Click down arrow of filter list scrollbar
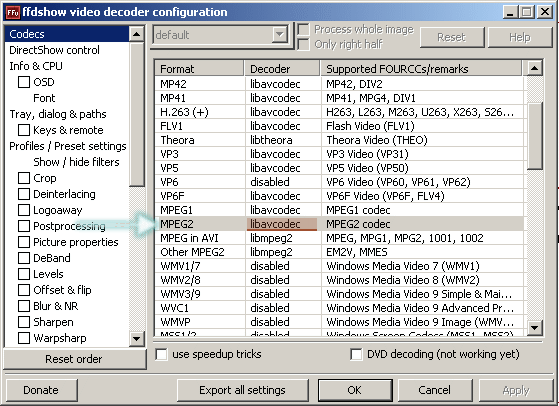This screenshot has width=559, height=406. coord(137,338)
